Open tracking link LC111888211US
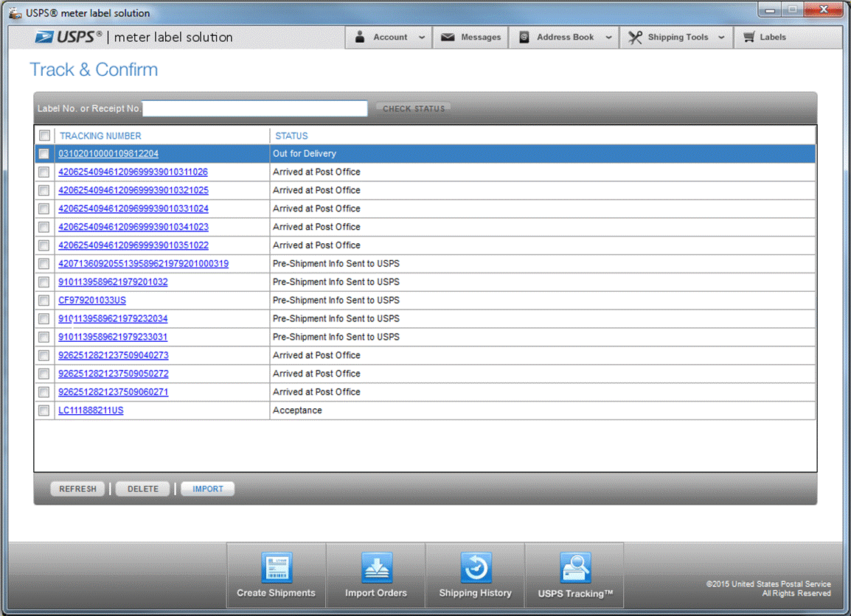Screen dimensions: 851x616 tap(91, 410)
